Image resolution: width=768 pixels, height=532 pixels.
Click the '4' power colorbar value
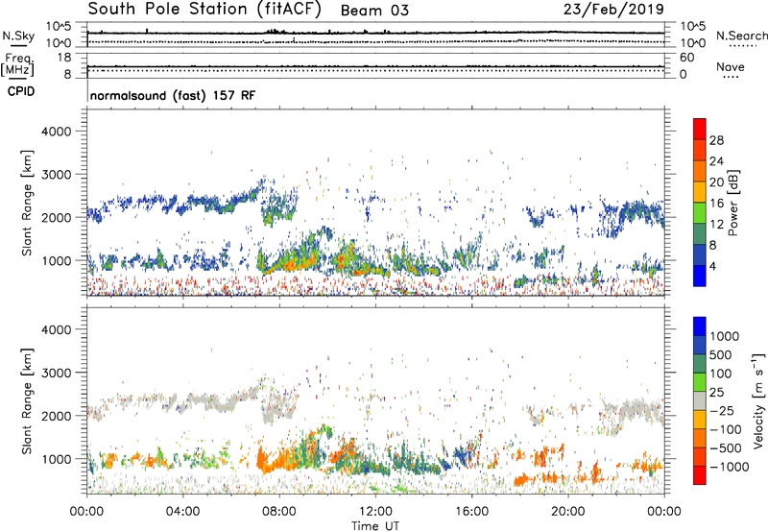713,266
